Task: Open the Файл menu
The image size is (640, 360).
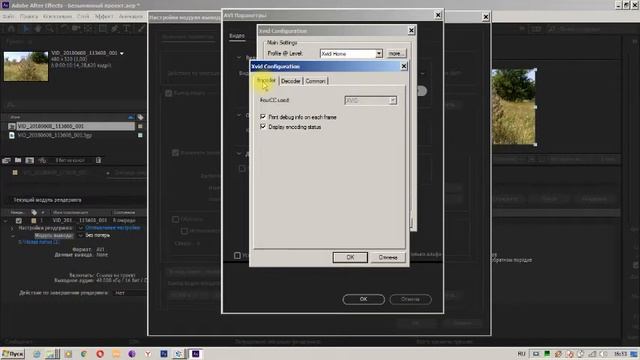Action: tap(8, 16)
